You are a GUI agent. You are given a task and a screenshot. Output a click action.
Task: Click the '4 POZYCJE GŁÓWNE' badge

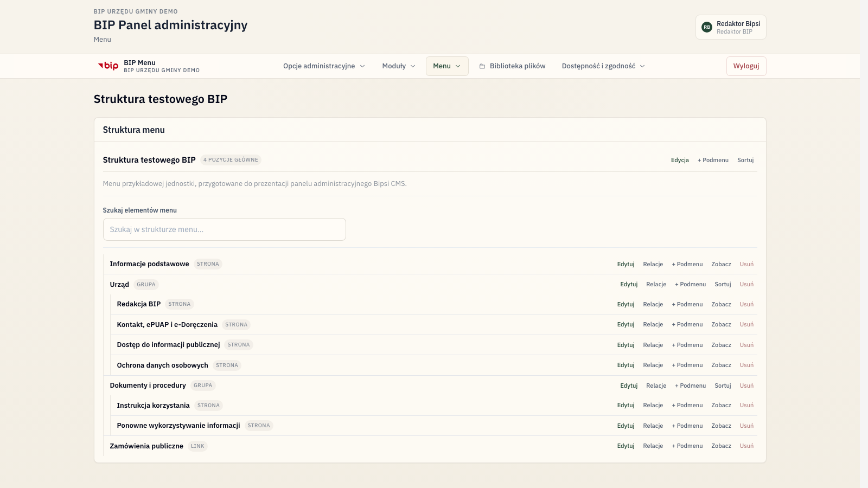click(231, 160)
